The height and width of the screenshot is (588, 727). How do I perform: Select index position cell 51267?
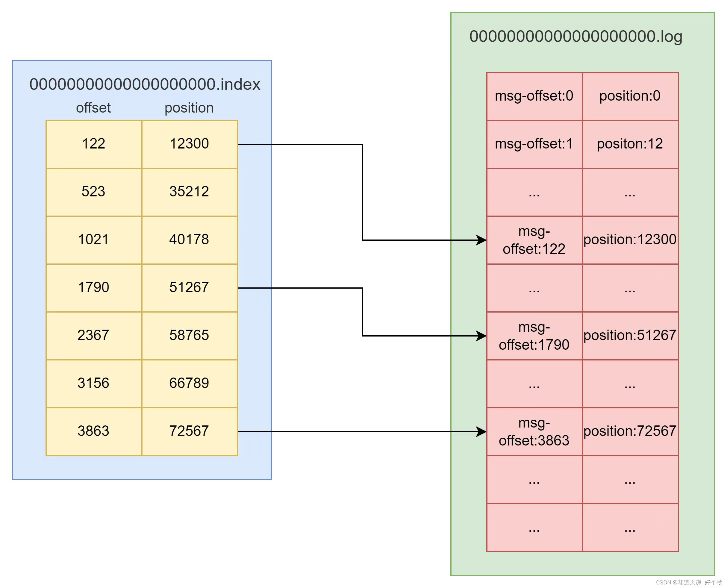[x=190, y=288]
